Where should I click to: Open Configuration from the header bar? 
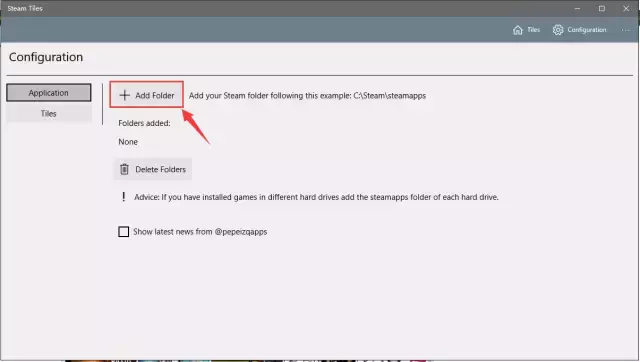pos(580,30)
